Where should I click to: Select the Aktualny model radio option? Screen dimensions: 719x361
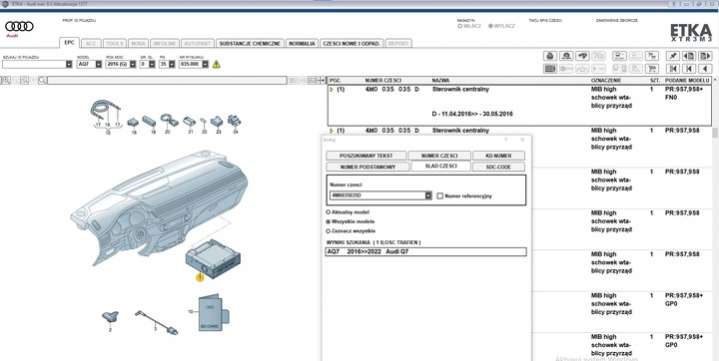point(328,212)
